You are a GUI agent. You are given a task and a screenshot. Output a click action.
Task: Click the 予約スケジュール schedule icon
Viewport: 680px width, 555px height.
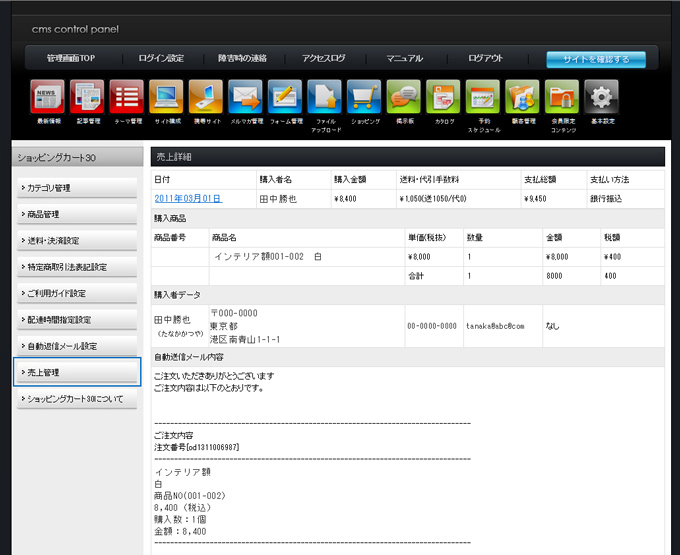point(483,98)
